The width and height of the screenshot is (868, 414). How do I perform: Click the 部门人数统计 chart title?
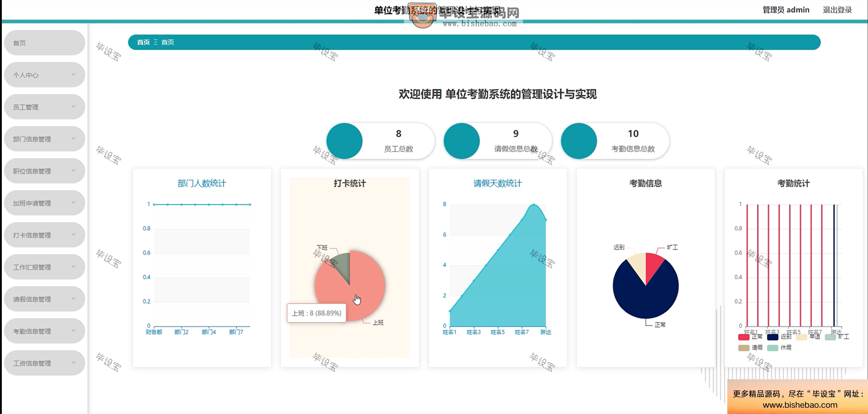[202, 183]
